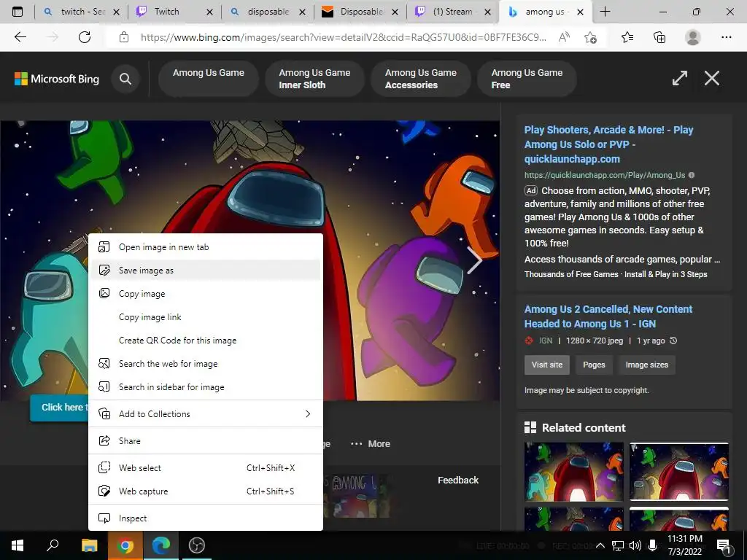This screenshot has height=560, width=747.
Task: Close the Bing image detail view
Action: coord(712,78)
